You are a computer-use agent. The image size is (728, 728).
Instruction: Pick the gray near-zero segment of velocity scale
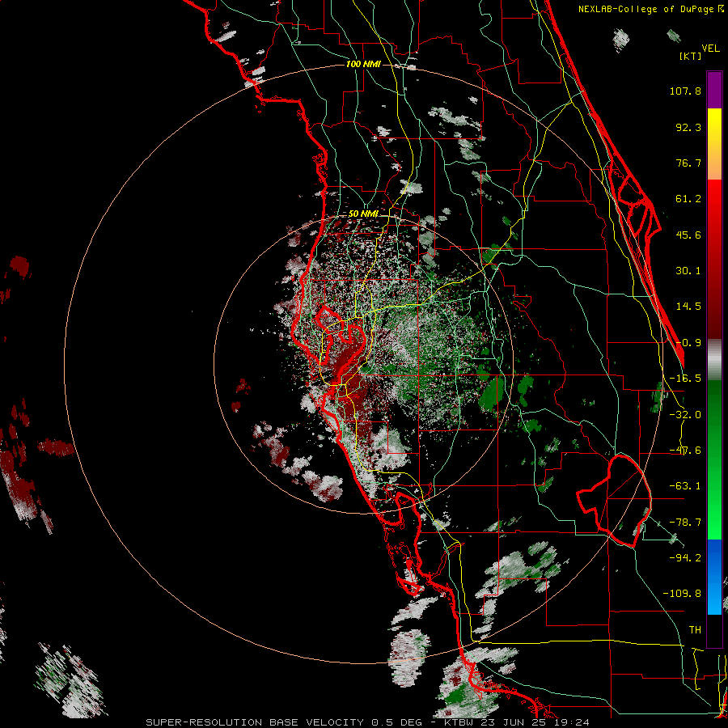(714, 360)
